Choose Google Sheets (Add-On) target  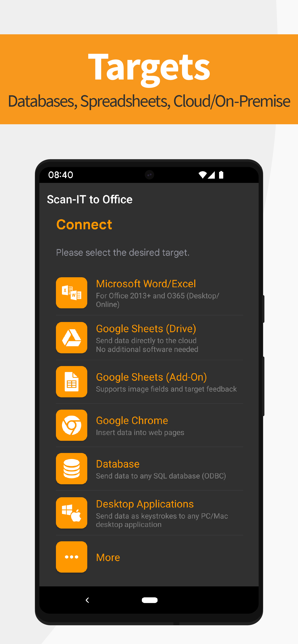click(x=150, y=382)
